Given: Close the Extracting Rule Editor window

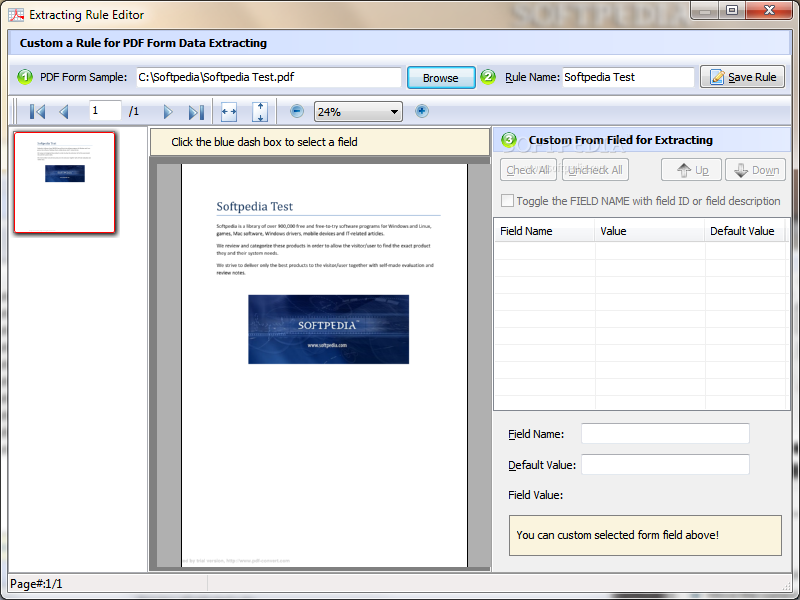Looking at the screenshot, I should 769,10.
